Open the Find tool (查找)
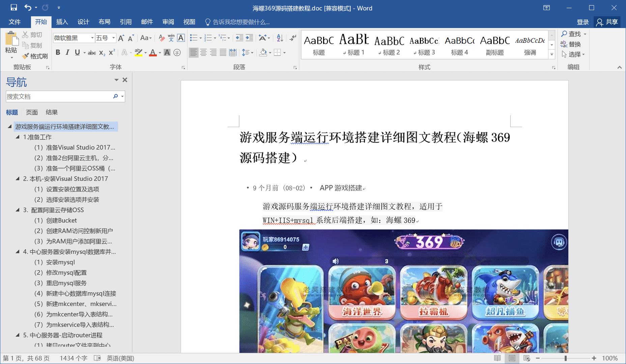This screenshot has height=364, width=626. coord(573,34)
